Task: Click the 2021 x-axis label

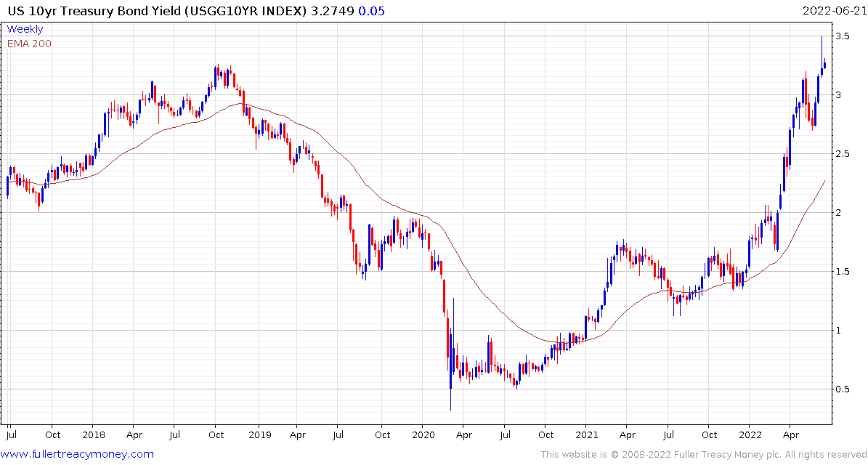Action: pos(585,434)
